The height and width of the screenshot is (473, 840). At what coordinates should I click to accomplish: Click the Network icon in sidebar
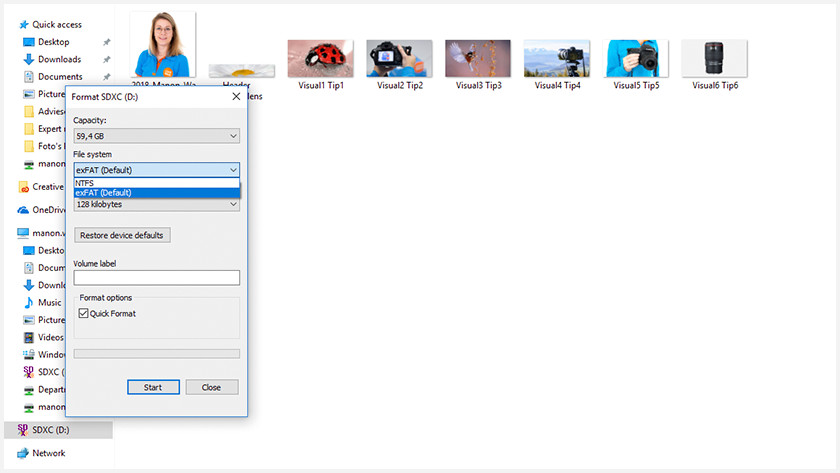point(23,453)
